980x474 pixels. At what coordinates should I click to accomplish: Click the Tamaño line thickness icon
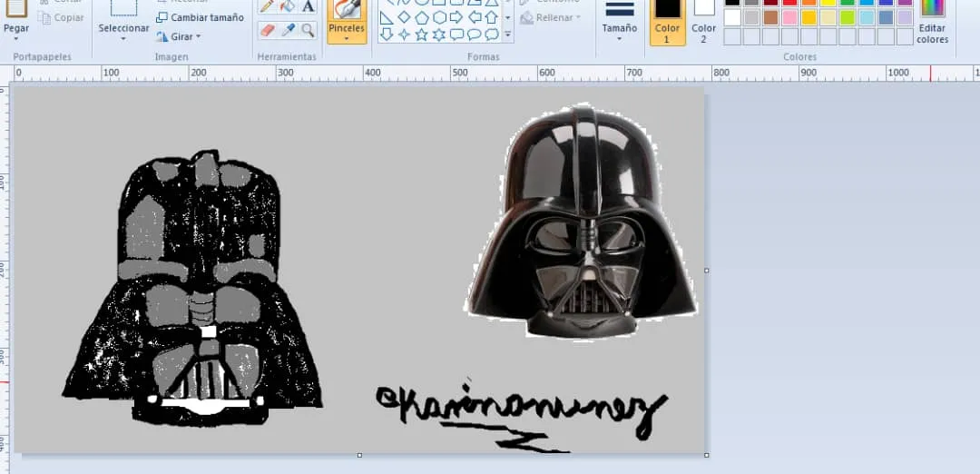pyautogui.click(x=620, y=9)
